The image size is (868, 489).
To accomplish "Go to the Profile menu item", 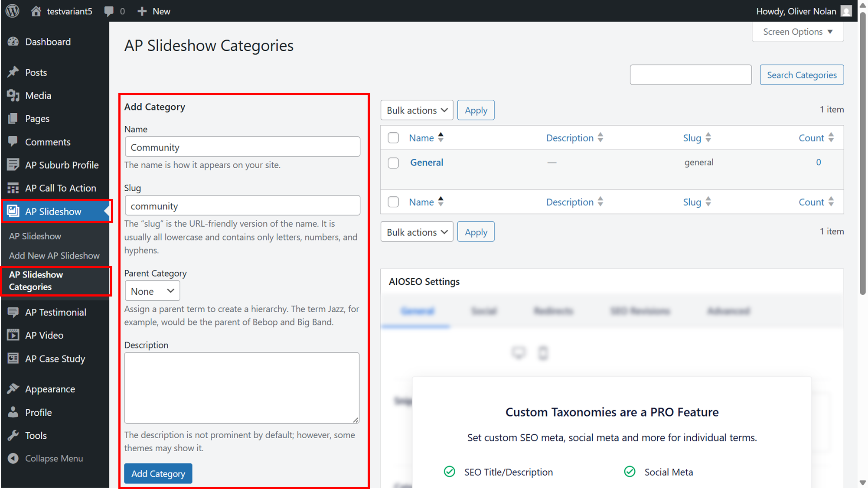I will (38, 412).
